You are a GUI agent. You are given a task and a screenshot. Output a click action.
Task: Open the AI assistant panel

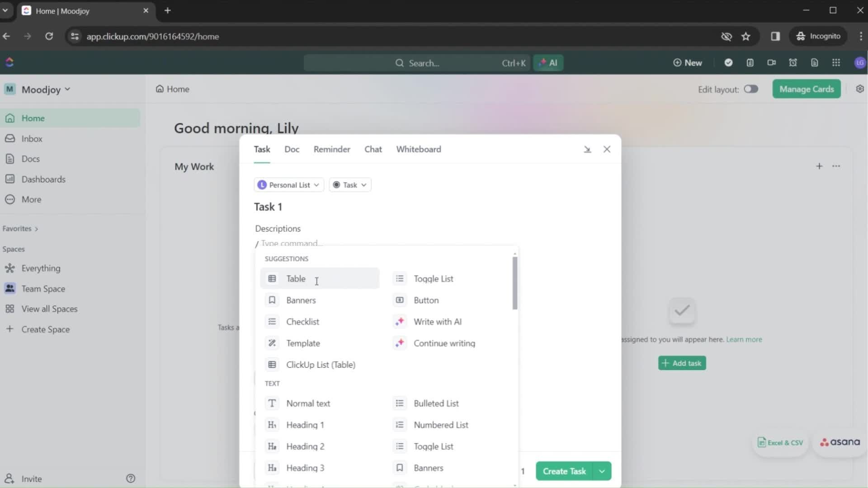548,62
